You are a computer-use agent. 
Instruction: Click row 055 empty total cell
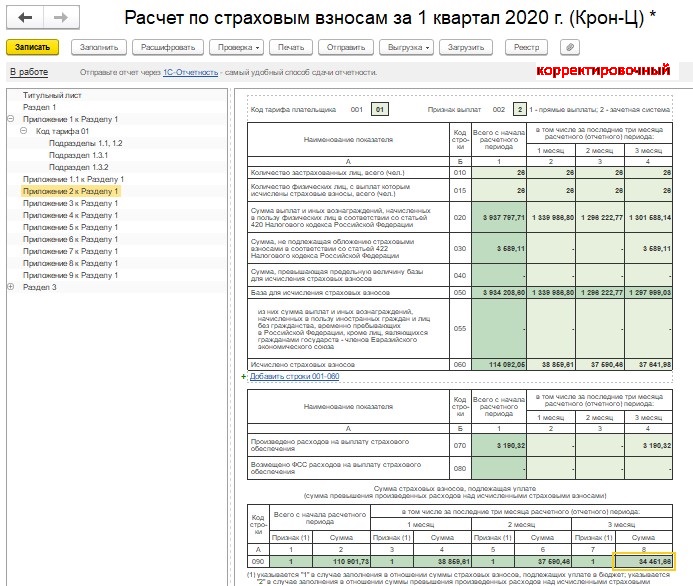pos(499,328)
